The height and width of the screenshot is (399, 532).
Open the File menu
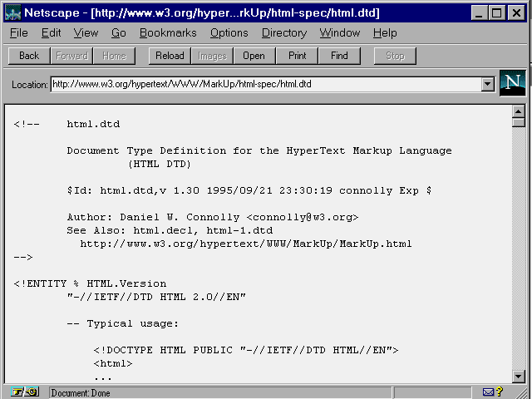pyautogui.click(x=18, y=33)
